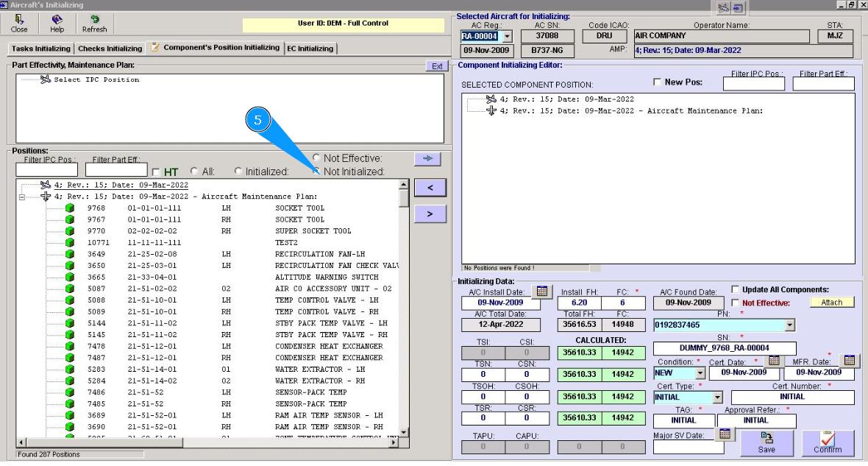Open calendar for MFR. Date
The image size is (868, 466).
pos(849,361)
